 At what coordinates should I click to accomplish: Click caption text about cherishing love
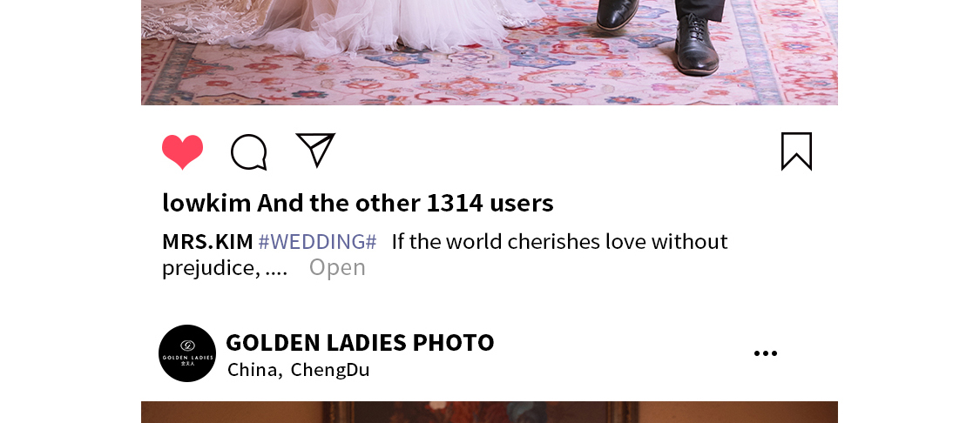(x=559, y=241)
